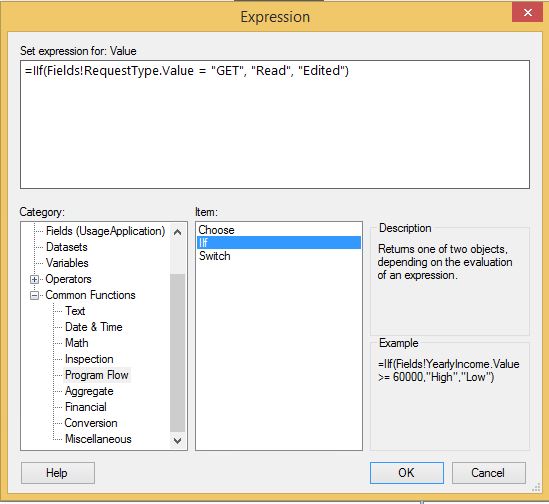Select the Choose item in Item list
Image resolution: width=549 pixels, height=504 pixels.
coord(216,230)
